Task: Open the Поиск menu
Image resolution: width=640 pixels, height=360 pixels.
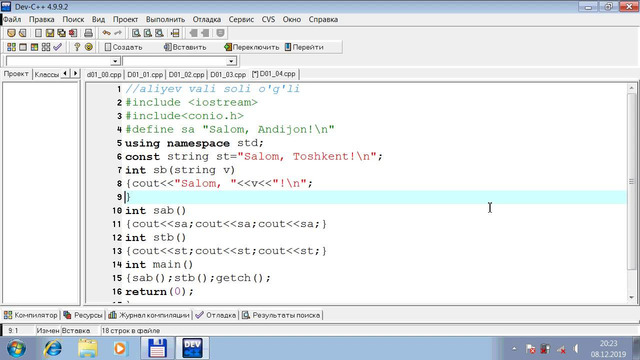Action: click(73, 19)
